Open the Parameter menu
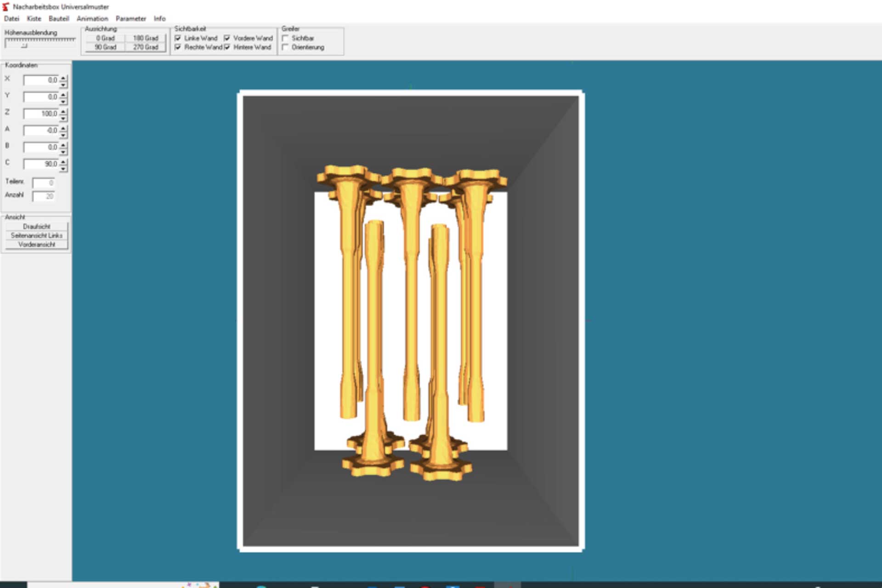The height and width of the screenshot is (588, 882). [x=130, y=18]
